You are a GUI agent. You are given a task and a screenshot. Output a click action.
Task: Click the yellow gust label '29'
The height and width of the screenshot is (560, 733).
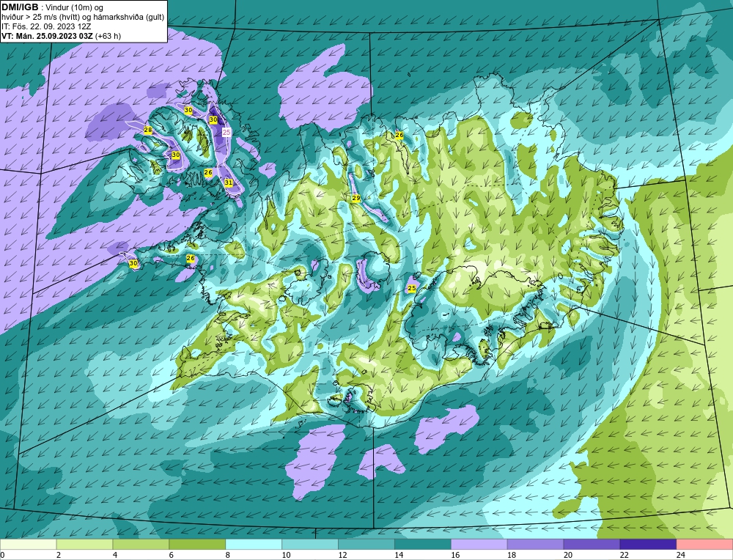click(356, 198)
